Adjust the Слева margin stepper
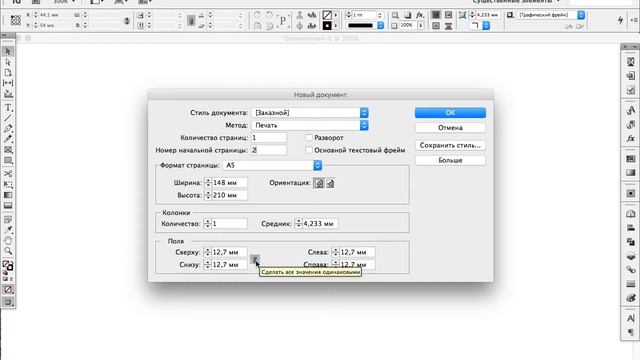 [335, 252]
